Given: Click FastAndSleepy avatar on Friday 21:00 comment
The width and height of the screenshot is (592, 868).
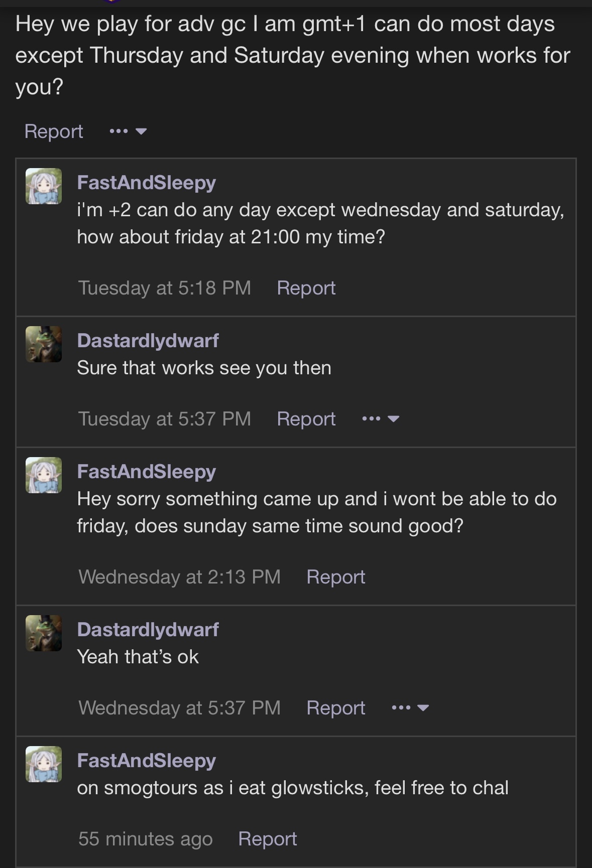Looking at the screenshot, I should [x=44, y=186].
